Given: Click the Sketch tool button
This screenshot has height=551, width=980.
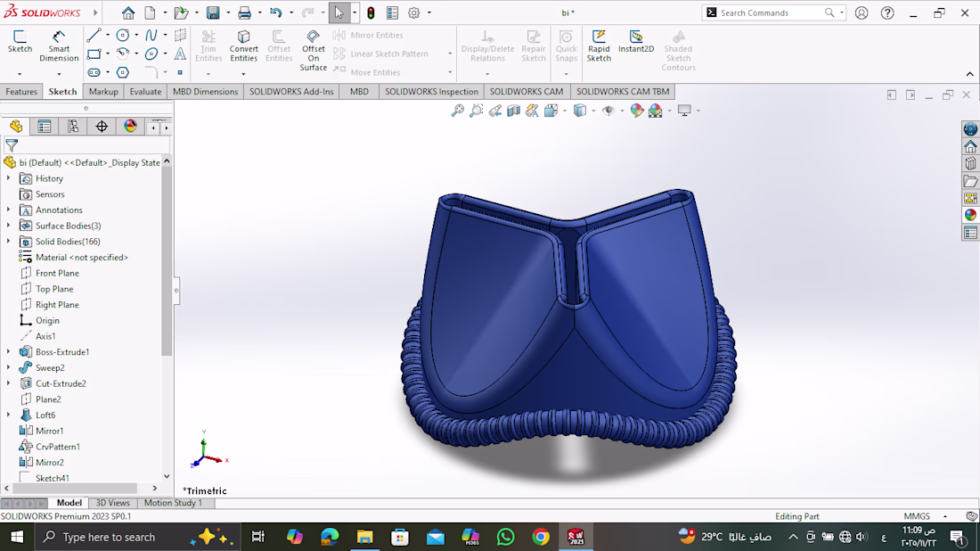Looking at the screenshot, I should click(20, 41).
